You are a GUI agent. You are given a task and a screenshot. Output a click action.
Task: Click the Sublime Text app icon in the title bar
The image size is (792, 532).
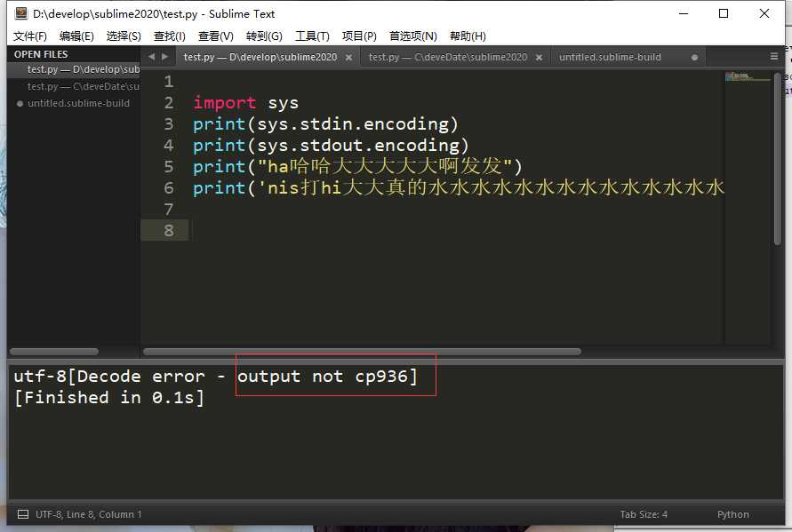(21, 13)
